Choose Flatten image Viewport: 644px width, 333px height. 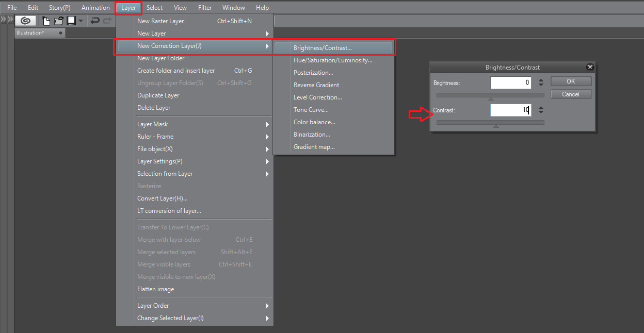point(195,289)
